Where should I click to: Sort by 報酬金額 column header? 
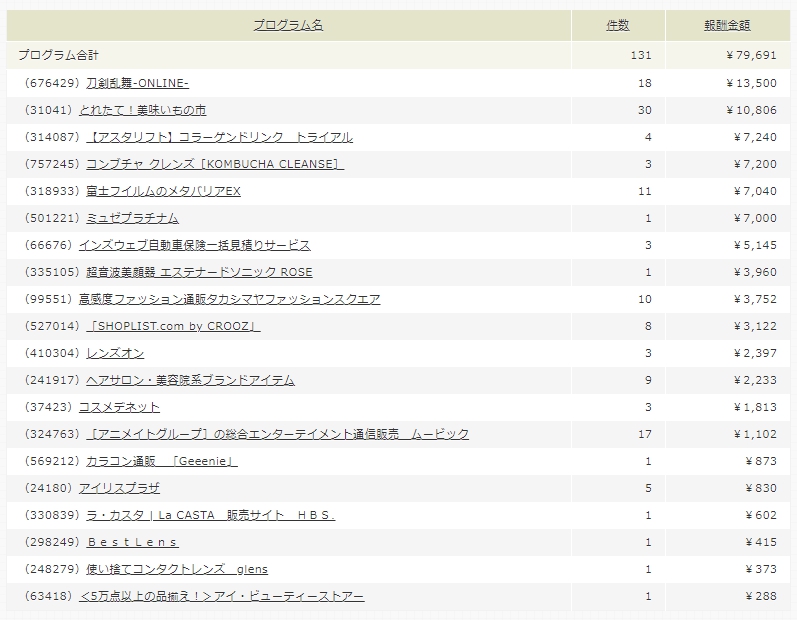(x=727, y=25)
